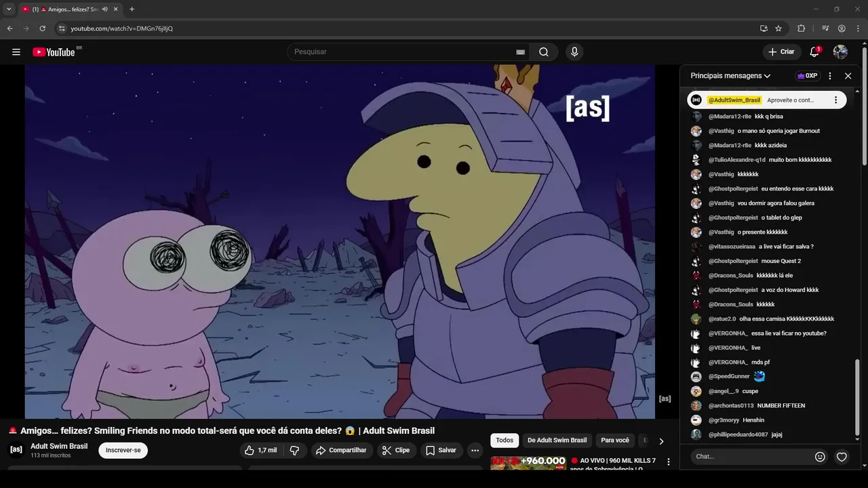This screenshot has height=488, width=868.
Task: Reload the page
Action: 42,28
